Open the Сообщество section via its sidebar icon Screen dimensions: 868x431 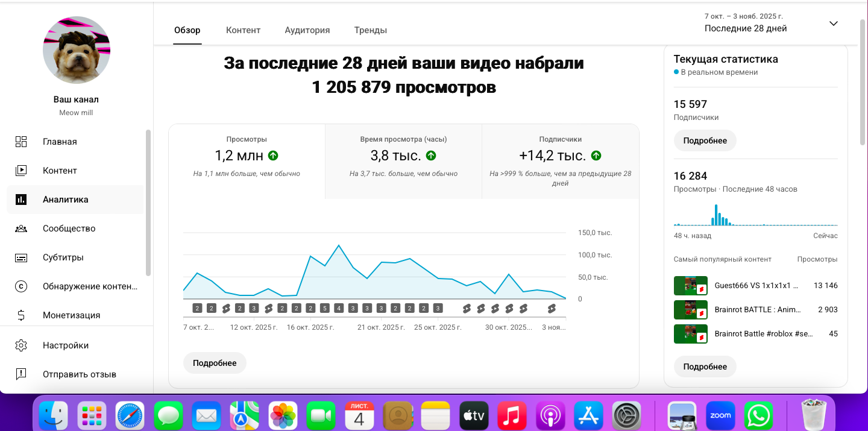coord(21,228)
